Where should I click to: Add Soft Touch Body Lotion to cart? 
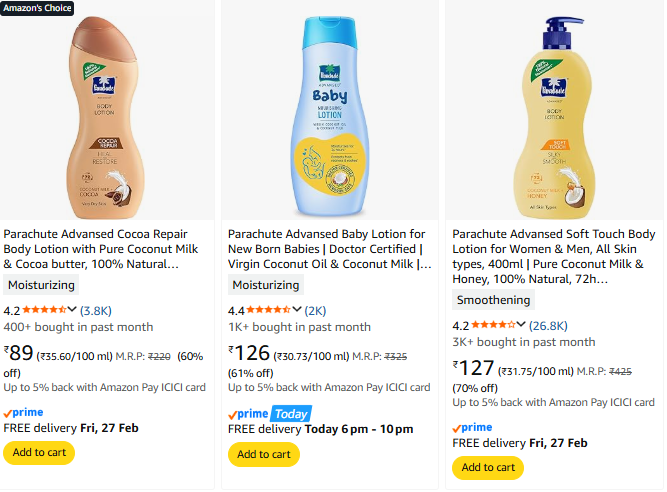488,467
